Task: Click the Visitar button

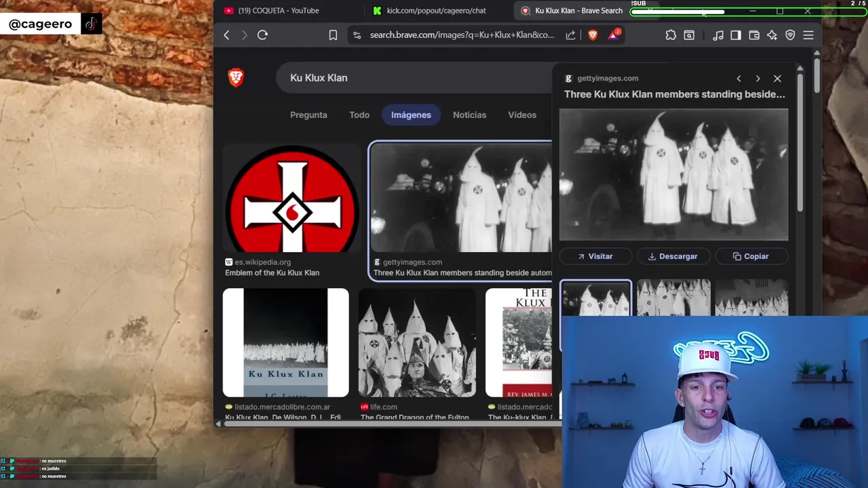Action: 595,256
